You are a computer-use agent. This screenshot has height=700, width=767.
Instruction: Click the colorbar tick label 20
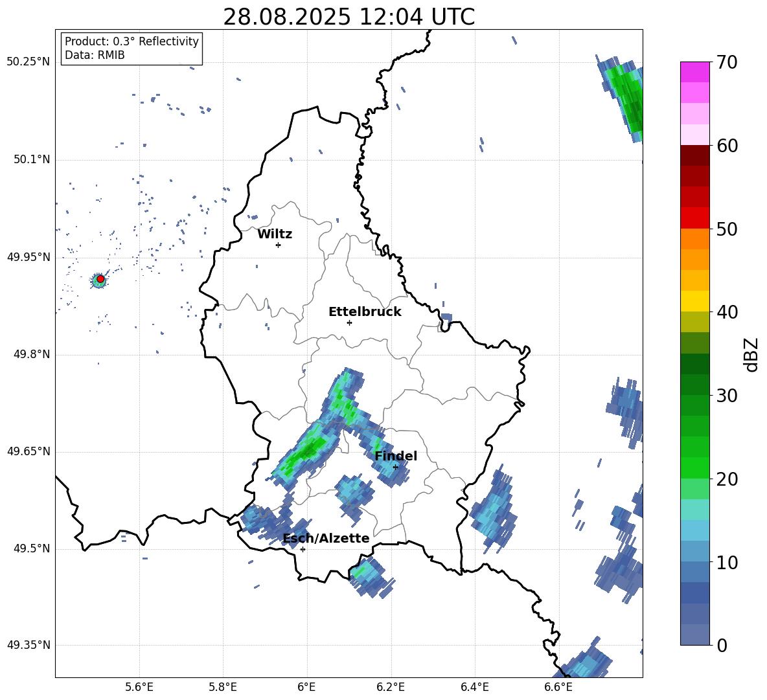tap(727, 479)
